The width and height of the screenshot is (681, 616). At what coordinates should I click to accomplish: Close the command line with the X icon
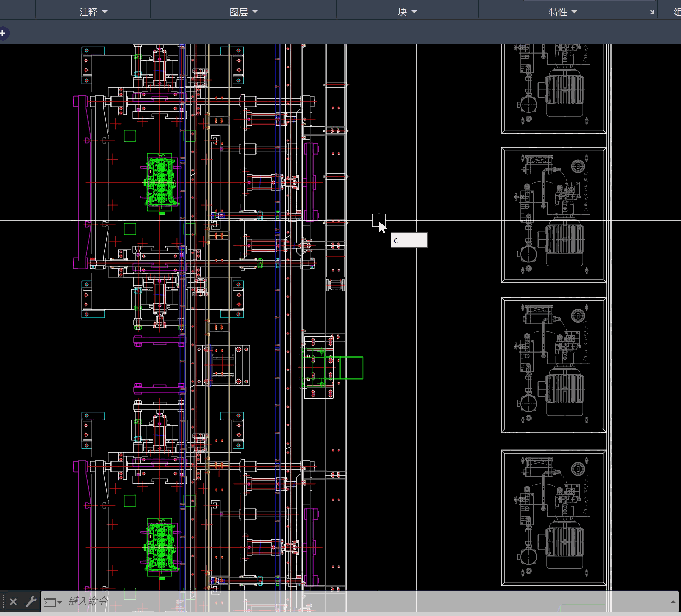click(13, 602)
